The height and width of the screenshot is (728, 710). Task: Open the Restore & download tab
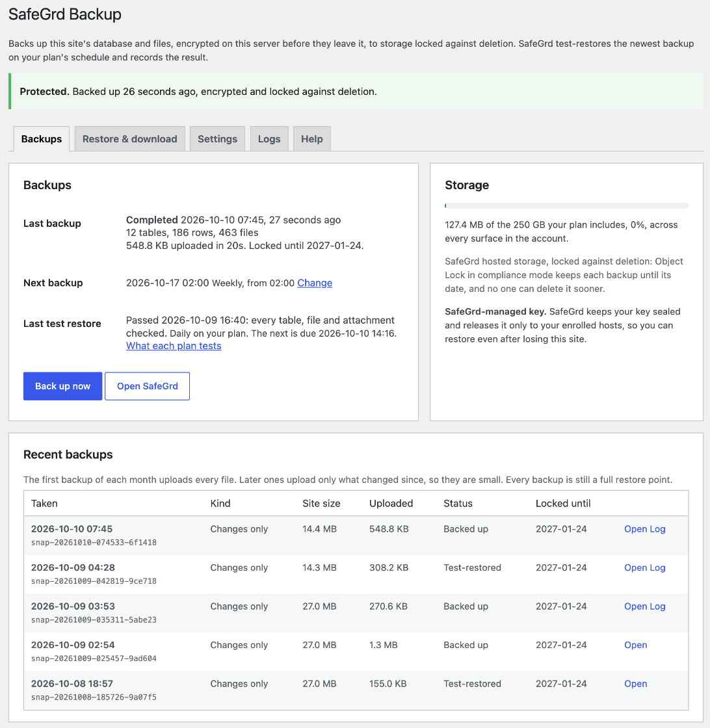tap(129, 139)
